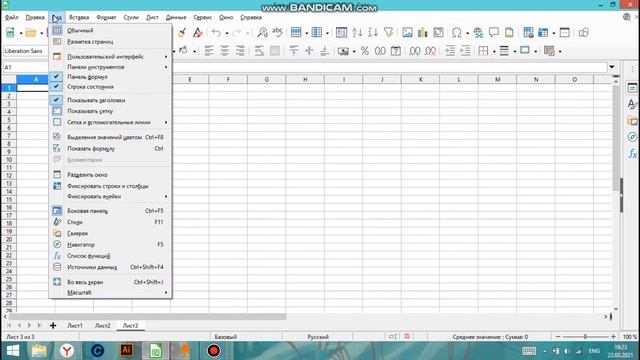The width and height of the screenshot is (640, 360).
Task: Click increase indent icon
Action: point(450,51)
